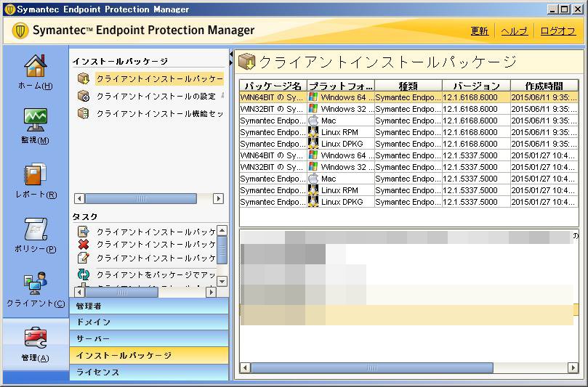Click the Apple icon in 12.1.5337 Mac row
This screenshot has width=588, height=387.
(x=313, y=179)
